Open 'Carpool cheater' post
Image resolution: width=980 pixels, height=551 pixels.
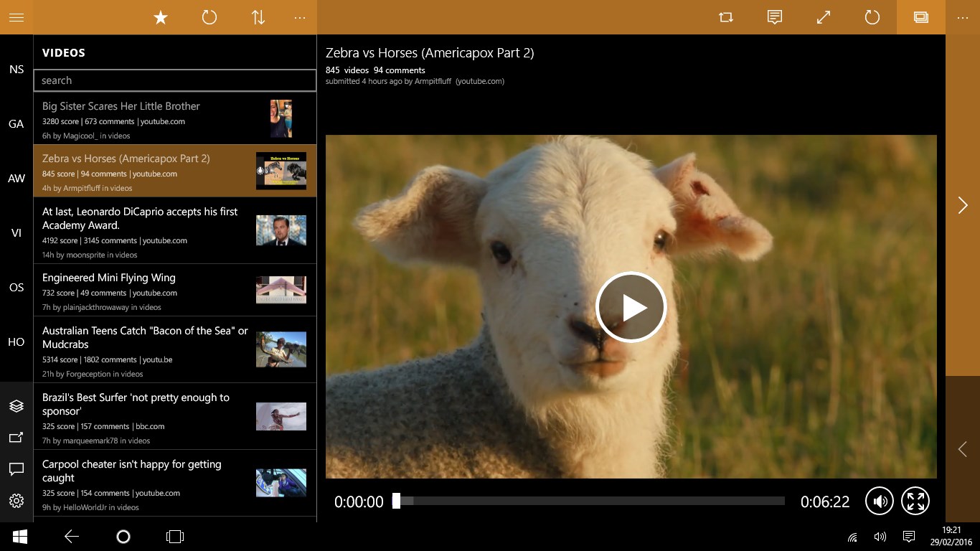point(175,483)
